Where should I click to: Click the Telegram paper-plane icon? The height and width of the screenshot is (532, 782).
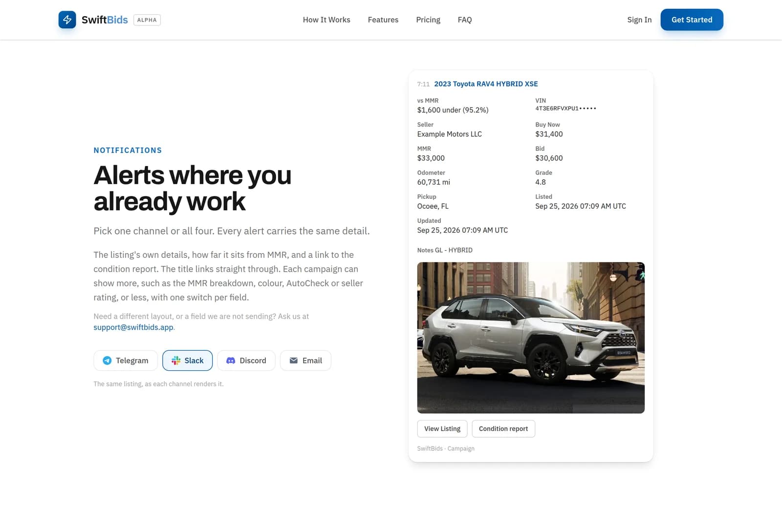107,361
